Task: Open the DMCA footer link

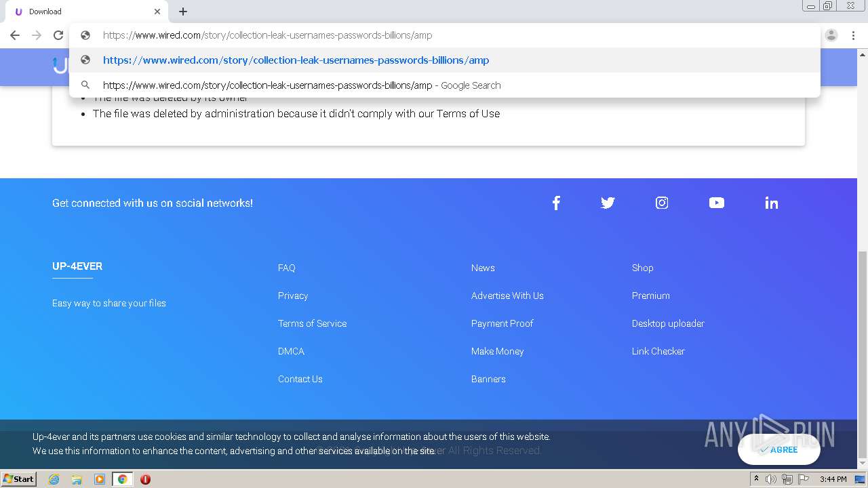Action: [x=291, y=351]
